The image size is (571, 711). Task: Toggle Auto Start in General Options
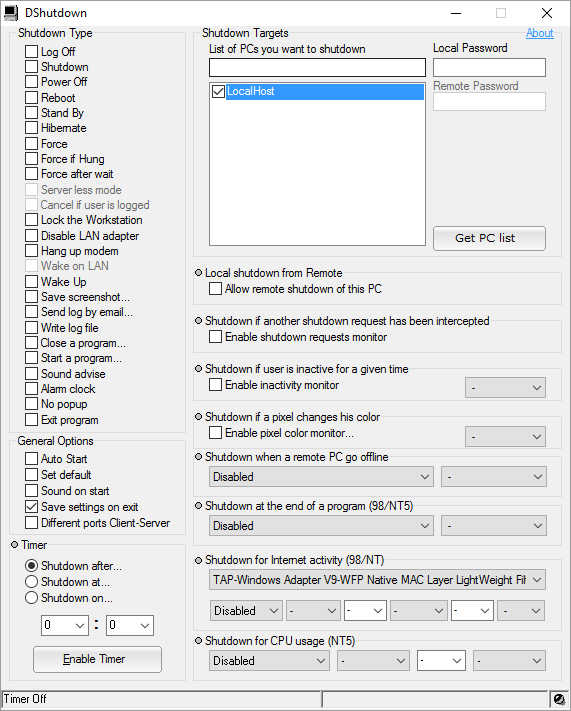[31, 459]
